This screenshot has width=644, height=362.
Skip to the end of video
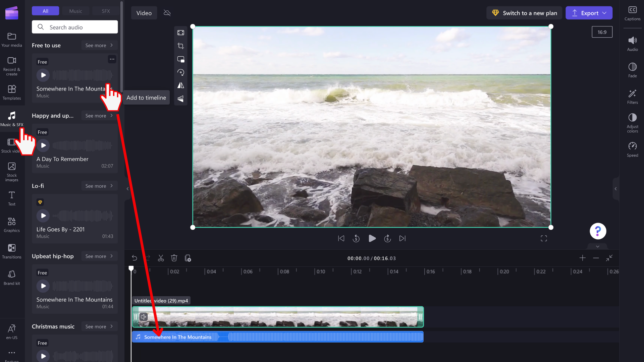[x=402, y=238]
